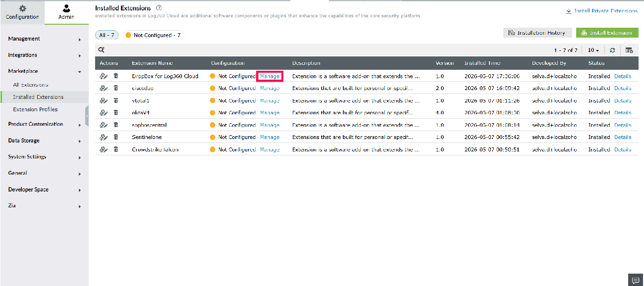
Task: Filter by Not Configured - 7
Action: point(153,35)
